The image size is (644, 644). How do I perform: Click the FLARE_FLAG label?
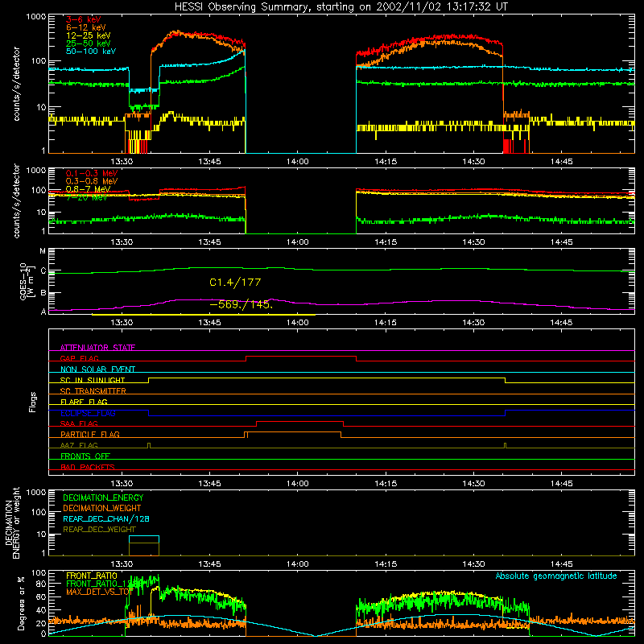(84, 402)
